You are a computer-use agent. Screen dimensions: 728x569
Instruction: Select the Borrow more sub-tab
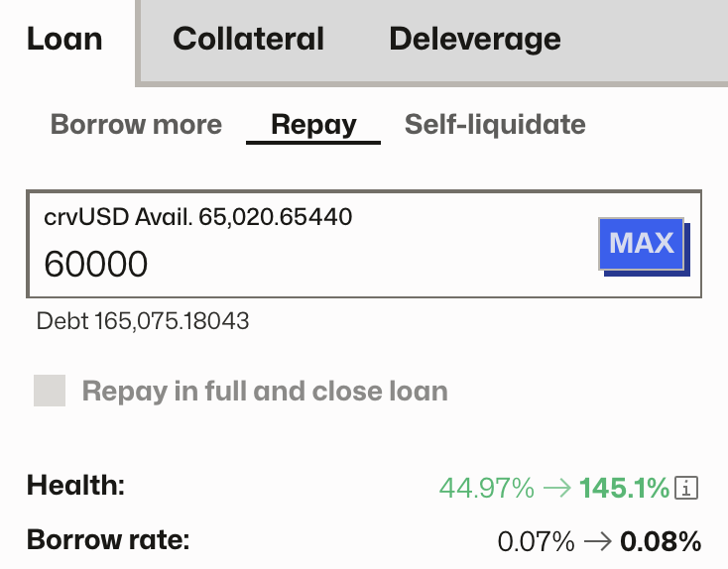click(x=136, y=125)
